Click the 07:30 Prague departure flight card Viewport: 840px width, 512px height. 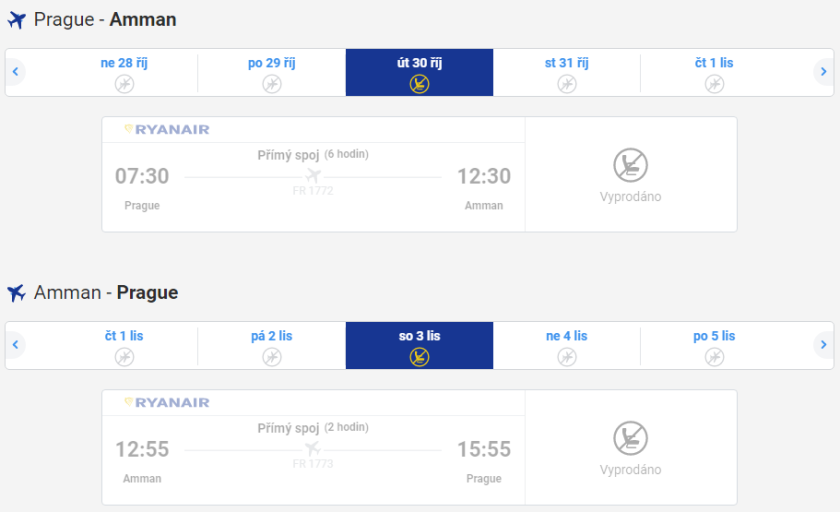coord(313,180)
